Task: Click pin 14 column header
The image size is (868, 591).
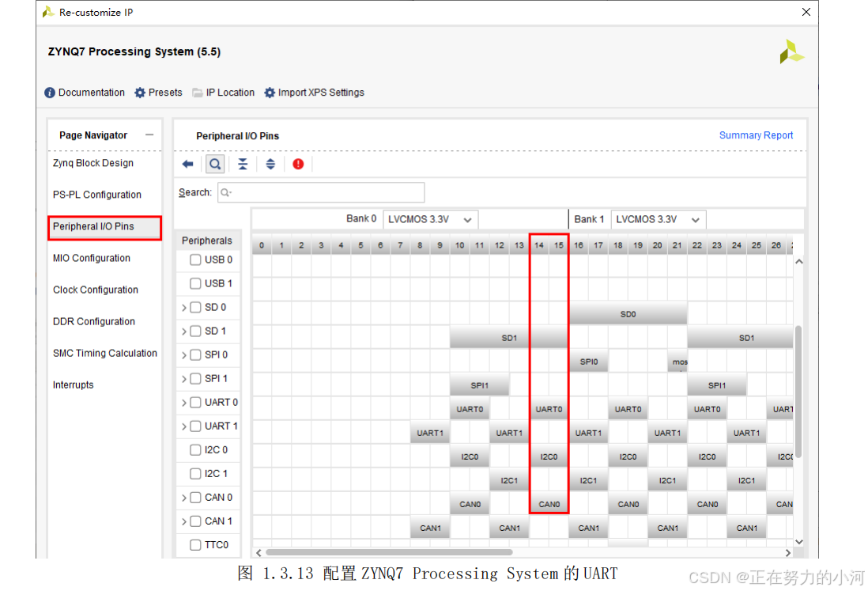Action: point(538,244)
